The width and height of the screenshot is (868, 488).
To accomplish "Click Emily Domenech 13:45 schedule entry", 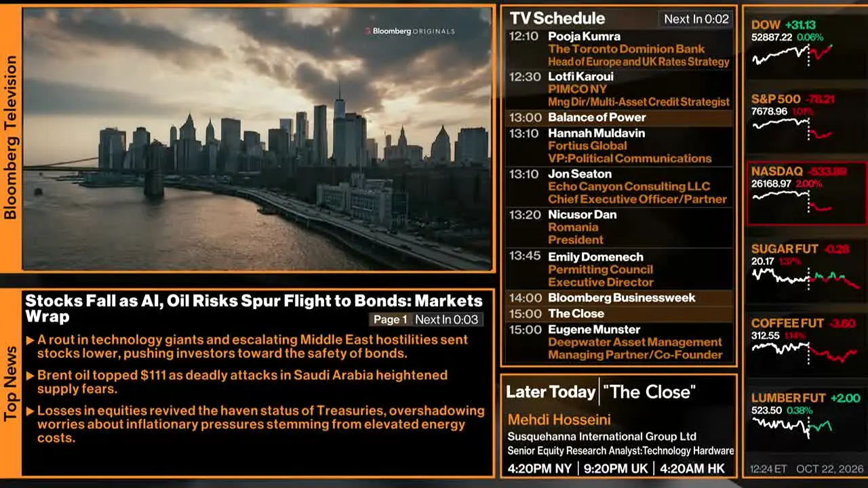I will click(x=620, y=269).
